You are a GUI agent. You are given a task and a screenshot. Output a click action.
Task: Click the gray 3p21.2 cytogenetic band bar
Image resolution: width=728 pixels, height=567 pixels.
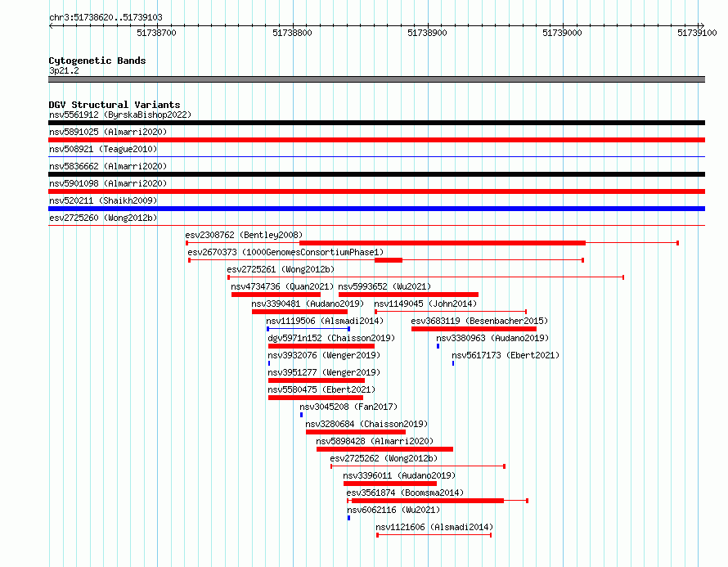pos(376,79)
